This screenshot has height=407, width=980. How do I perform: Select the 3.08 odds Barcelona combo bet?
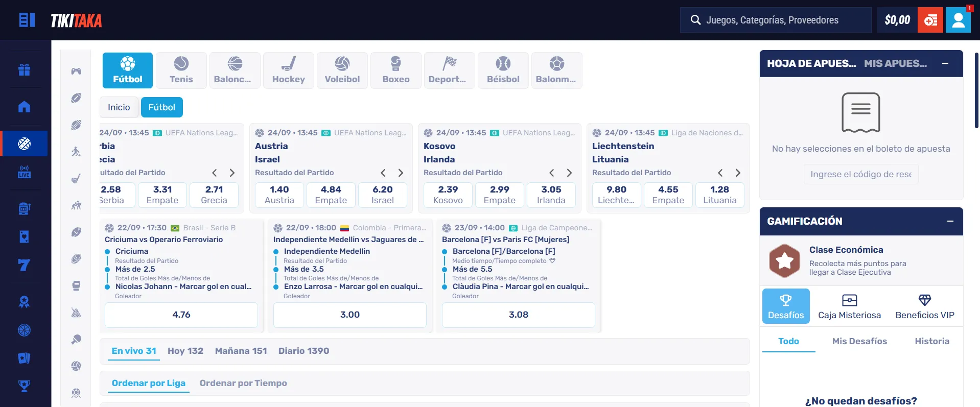click(519, 315)
